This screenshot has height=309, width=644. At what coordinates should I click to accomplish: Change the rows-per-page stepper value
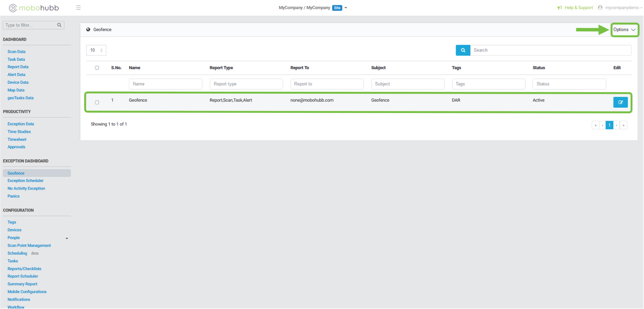101,50
